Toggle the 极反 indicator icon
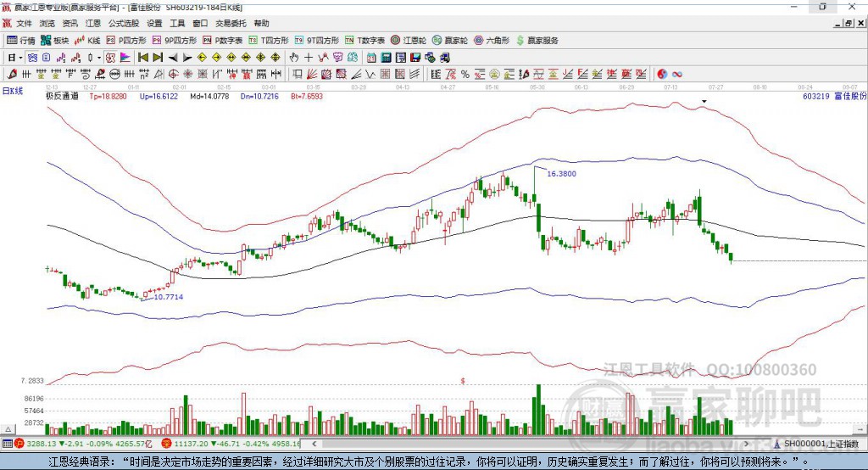Image resolution: width=868 pixels, height=470 pixels. (x=111, y=58)
